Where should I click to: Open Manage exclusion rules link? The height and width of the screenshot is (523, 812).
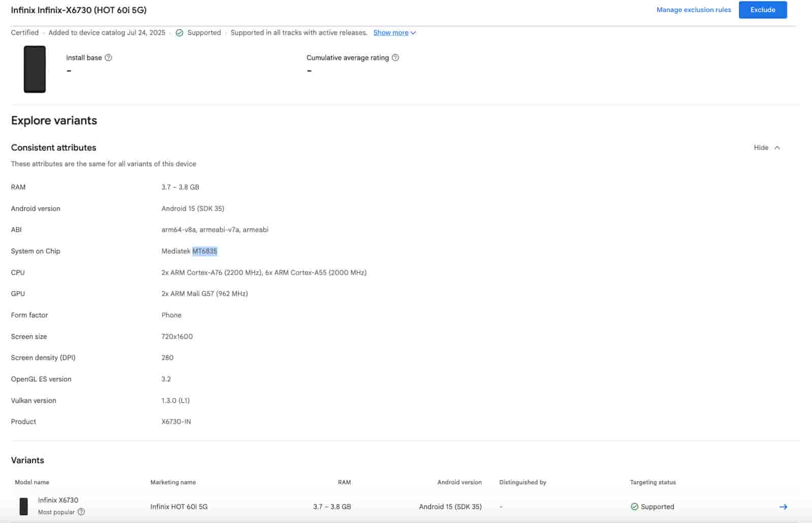[x=693, y=10]
